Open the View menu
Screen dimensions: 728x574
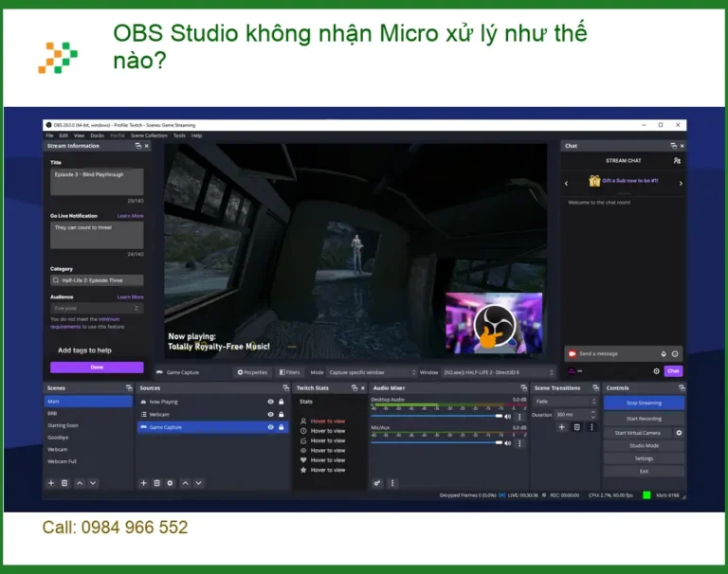pyautogui.click(x=79, y=135)
